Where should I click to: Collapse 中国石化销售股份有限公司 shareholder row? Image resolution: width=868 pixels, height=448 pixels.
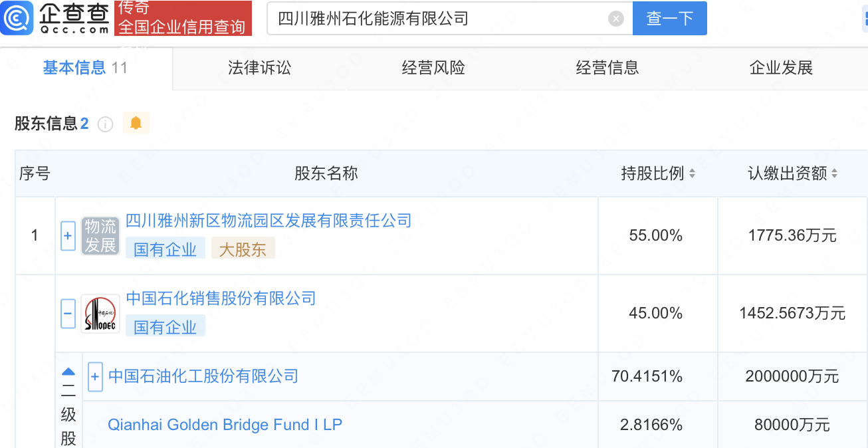[x=68, y=313]
